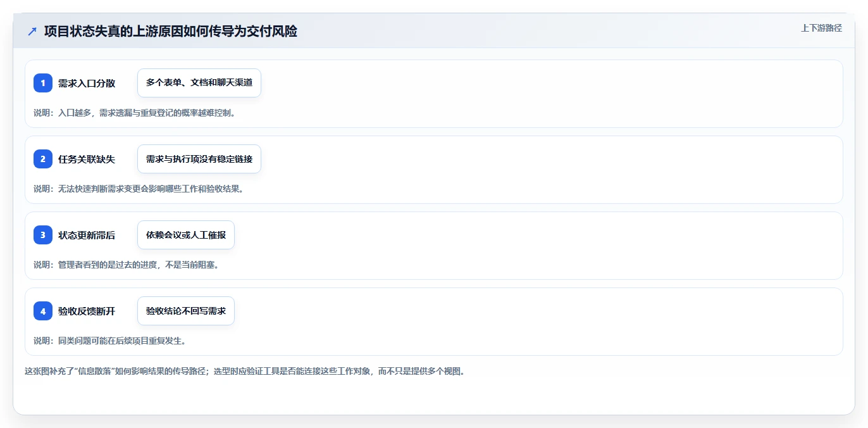Click the 验收反馈断开 heading
868x428 pixels.
click(x=87, y=311)
